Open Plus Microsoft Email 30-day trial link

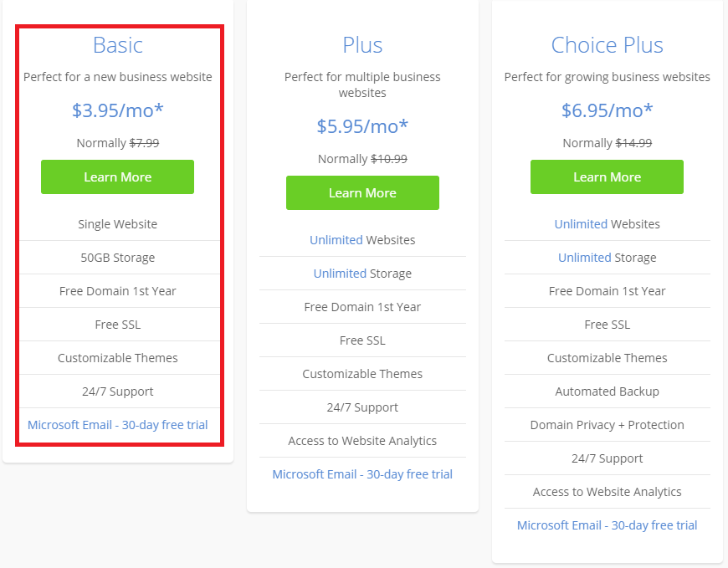tap(362, 473)
